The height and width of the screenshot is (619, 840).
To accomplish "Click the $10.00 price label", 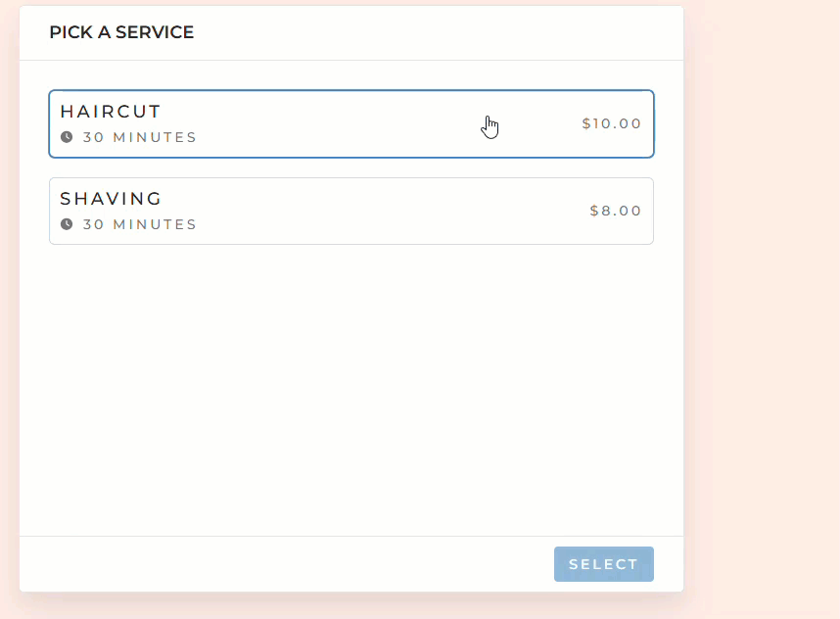I will [x=611, y=123].
